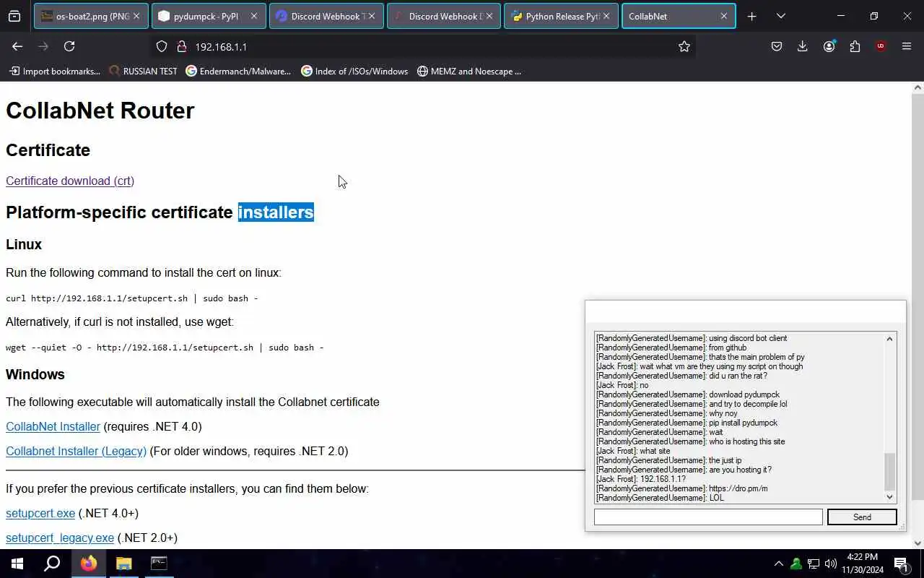
Task: Open the downloads panel
Action: [x=803, y=46]
